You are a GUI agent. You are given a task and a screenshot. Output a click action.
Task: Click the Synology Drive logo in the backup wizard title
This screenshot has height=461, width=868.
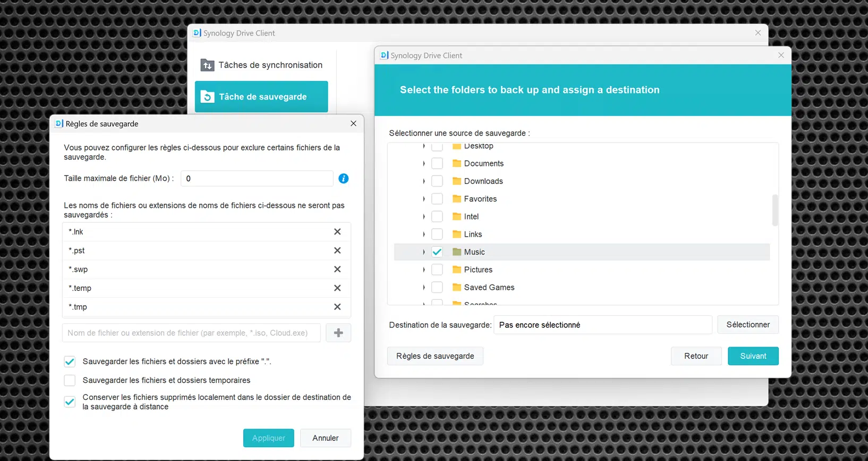tap(385, 55)
